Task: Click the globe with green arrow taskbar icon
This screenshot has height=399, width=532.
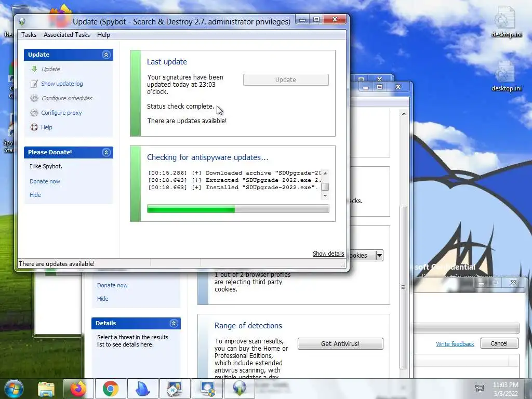Action: pyautogui.click(x=239, y=389)
